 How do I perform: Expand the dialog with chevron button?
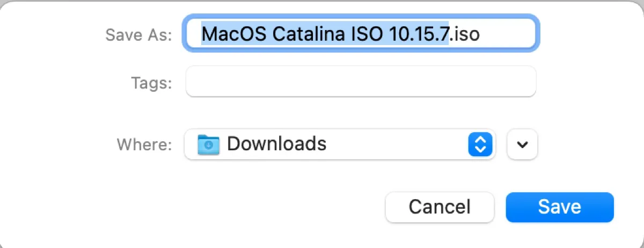[522, 144]
